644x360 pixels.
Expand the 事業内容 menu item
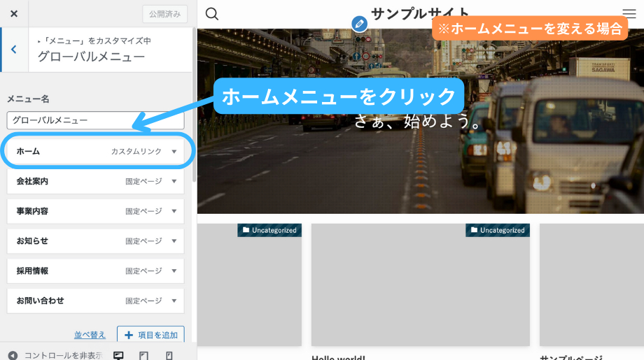pos(174,211)
